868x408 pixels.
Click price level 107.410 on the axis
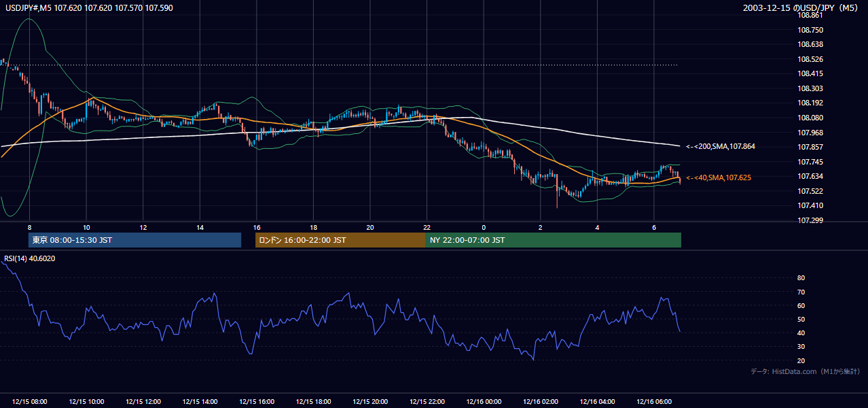(810, 205)
